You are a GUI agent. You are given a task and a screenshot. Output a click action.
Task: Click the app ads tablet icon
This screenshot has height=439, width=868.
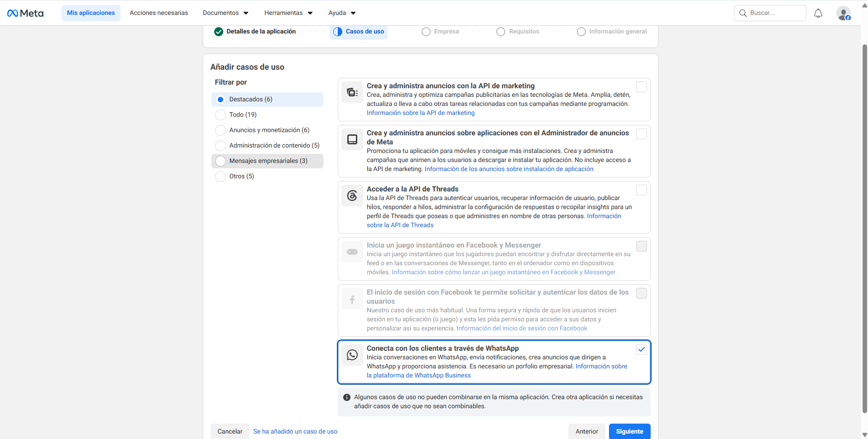[x=352, y=139]
